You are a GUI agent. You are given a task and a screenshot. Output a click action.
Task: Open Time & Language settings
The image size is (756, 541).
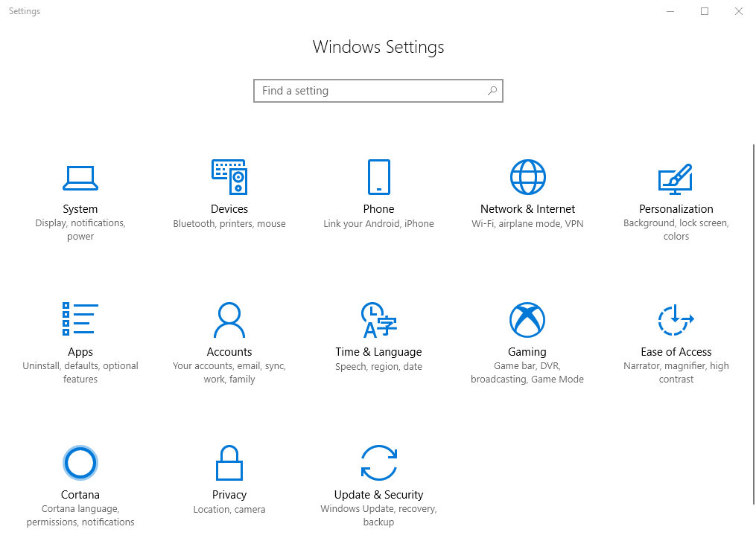(x=378, y=335)
